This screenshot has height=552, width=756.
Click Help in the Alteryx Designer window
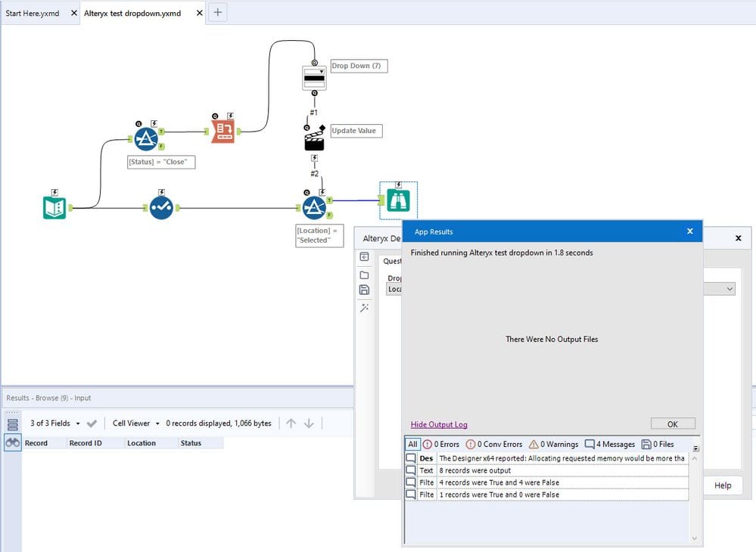(722, 485)
